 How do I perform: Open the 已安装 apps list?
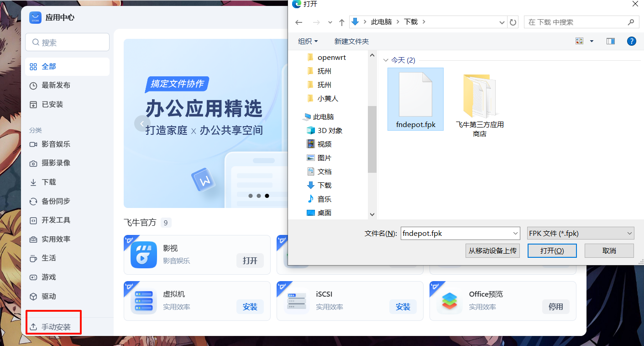(x=67, y=105)
